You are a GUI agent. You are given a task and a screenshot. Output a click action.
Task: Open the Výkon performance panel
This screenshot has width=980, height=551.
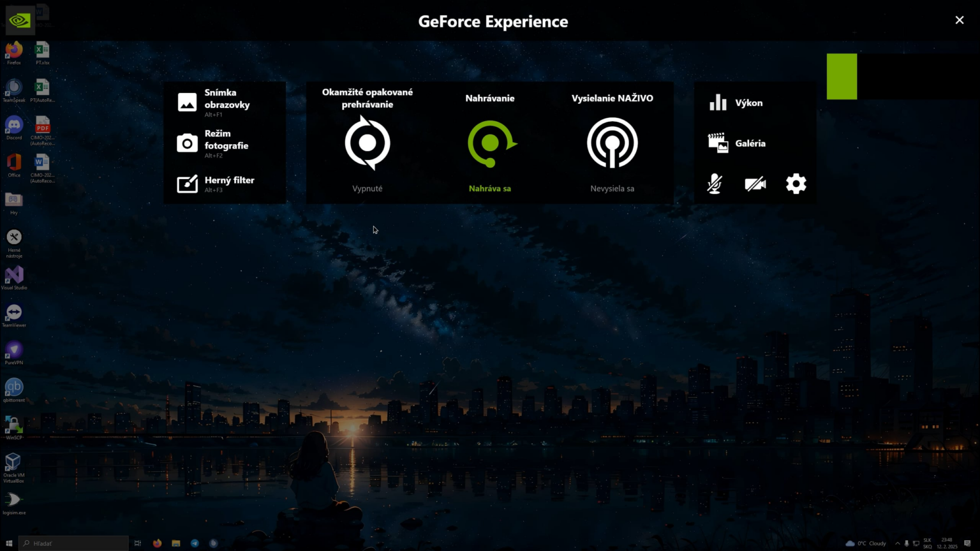tap(736, 103)
